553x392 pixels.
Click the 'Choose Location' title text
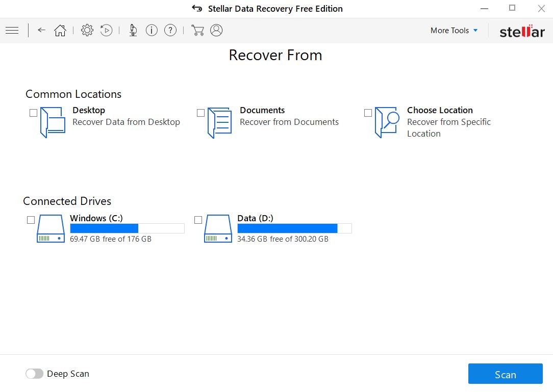(x=440, y=110)
